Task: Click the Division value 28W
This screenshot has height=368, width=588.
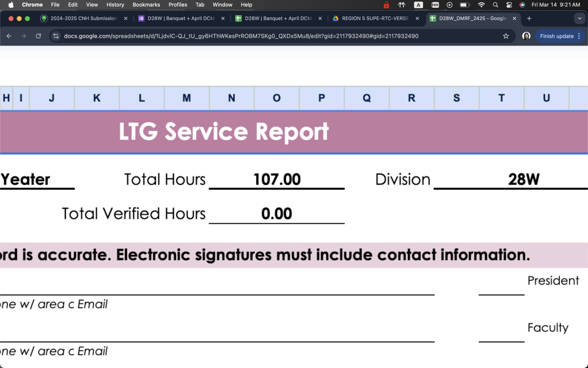Action: [x=524, y=179]
